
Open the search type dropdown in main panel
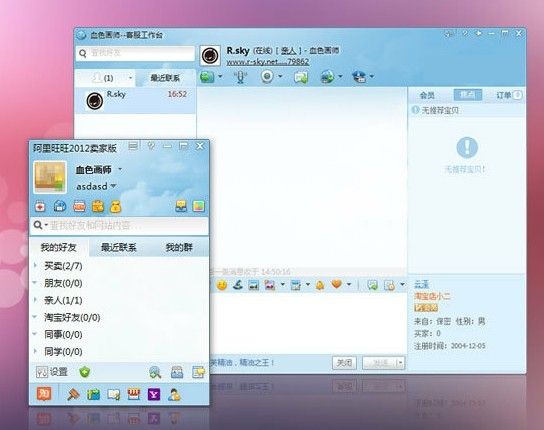[x=46, y=225]
